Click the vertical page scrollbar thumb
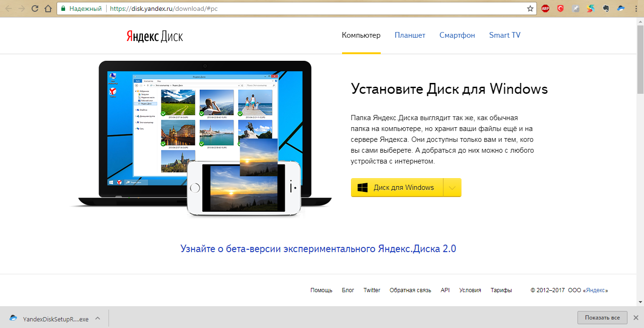The height and width of the screenshot is (328, 644). (x=640, y=59)
